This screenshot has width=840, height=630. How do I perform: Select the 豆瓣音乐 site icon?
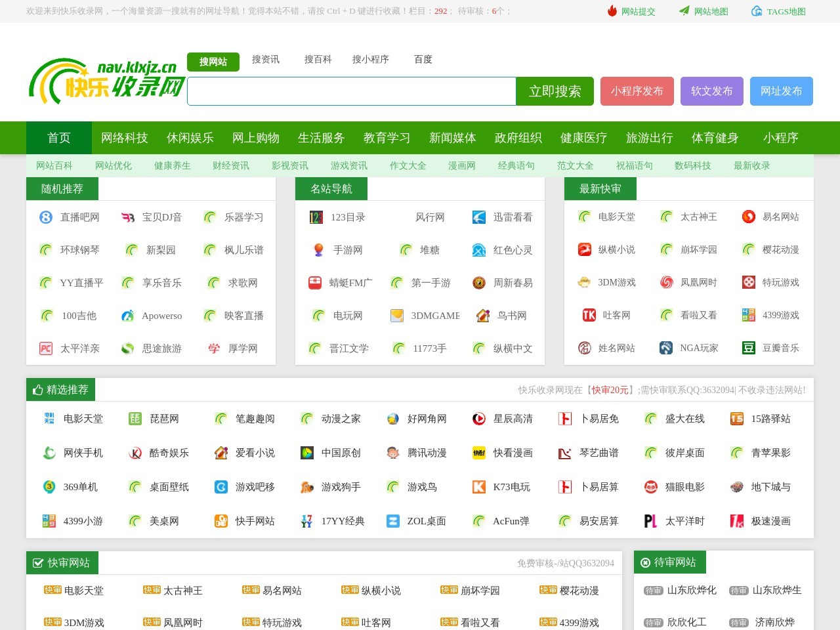coord(747,348)
